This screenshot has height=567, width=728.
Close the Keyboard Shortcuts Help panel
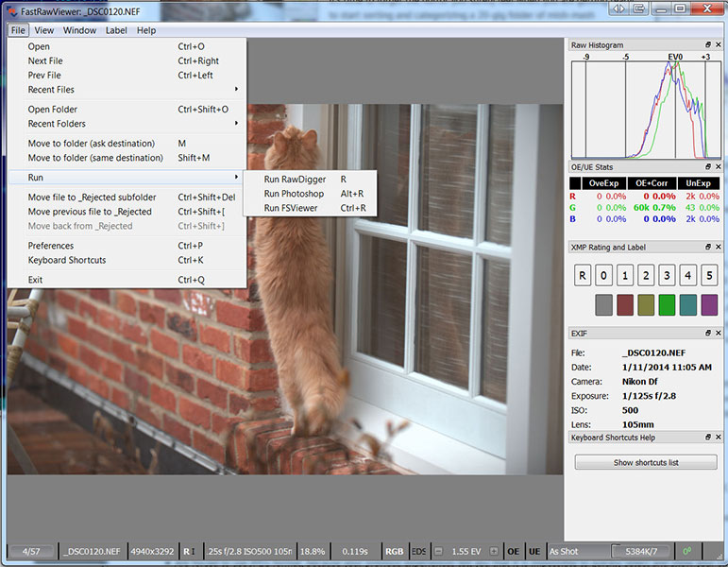click(719, 438)
